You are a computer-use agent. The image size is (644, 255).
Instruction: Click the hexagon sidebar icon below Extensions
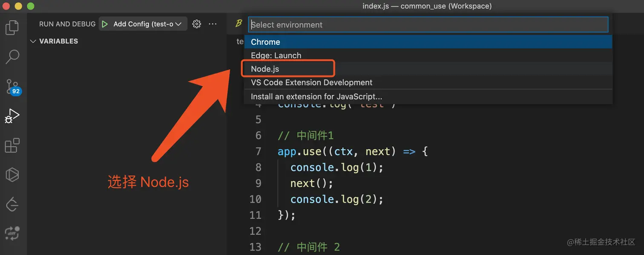(11, 174)
